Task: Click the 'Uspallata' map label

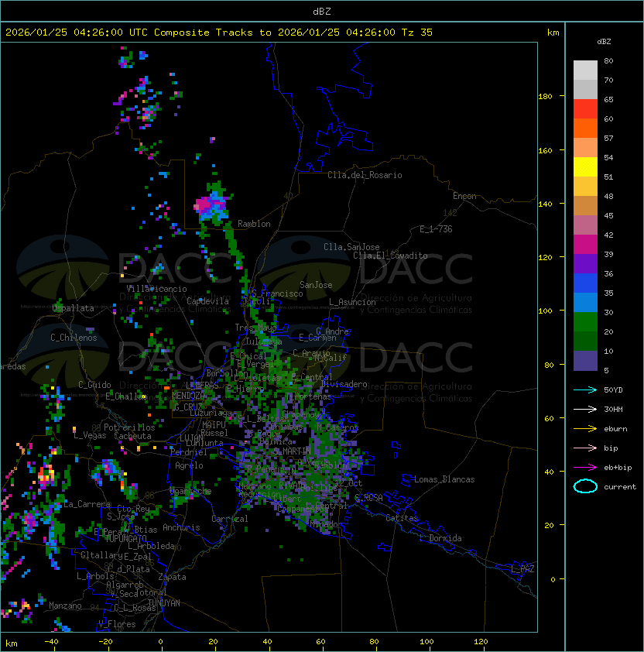Action: coord(73,308)
